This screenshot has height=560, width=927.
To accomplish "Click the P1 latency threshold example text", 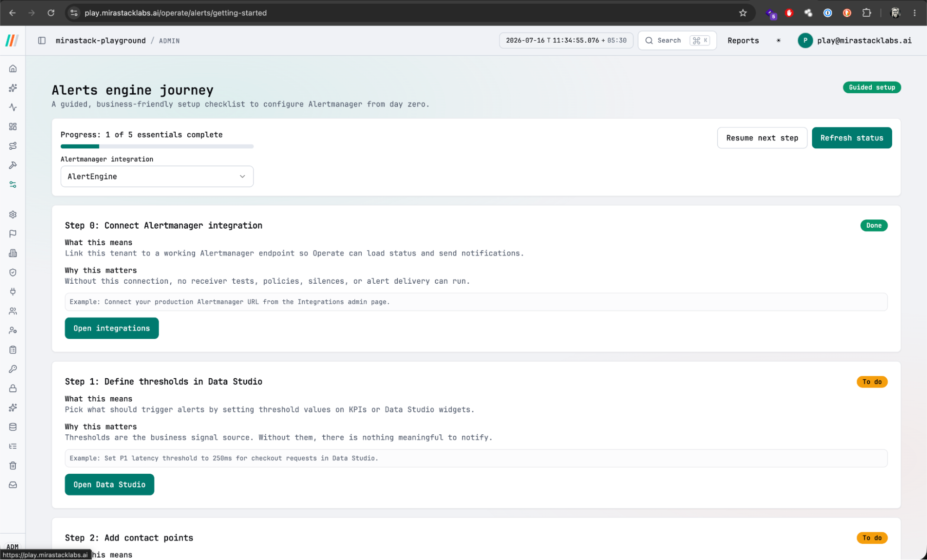I will pyautogui.click(x=224, y=458).
